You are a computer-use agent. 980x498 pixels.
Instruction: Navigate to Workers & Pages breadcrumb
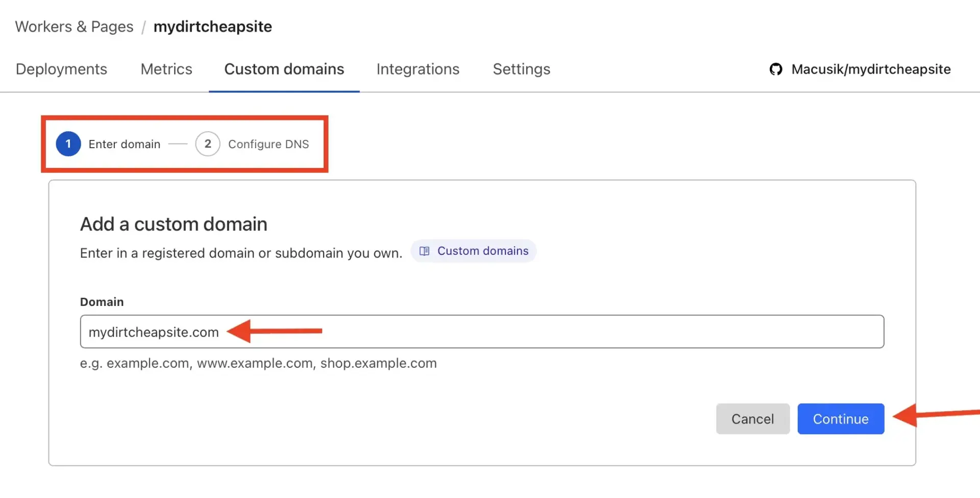click(x=74, y=27)
